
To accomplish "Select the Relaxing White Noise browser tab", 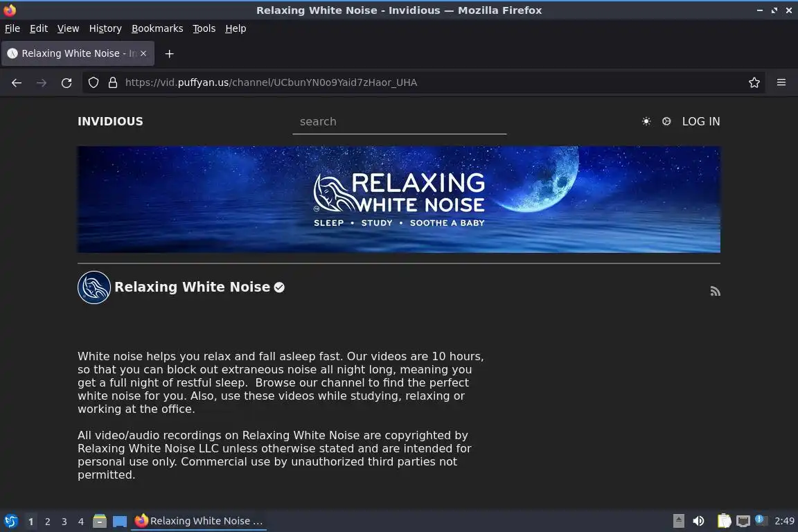I will coord(78,53).
